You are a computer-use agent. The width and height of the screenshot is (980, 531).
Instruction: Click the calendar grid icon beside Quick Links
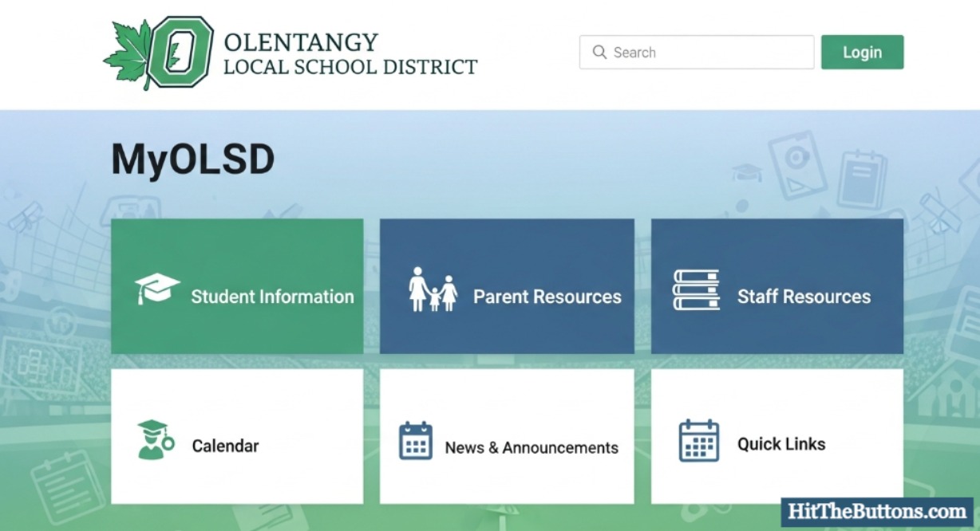(x=698, y=441)
